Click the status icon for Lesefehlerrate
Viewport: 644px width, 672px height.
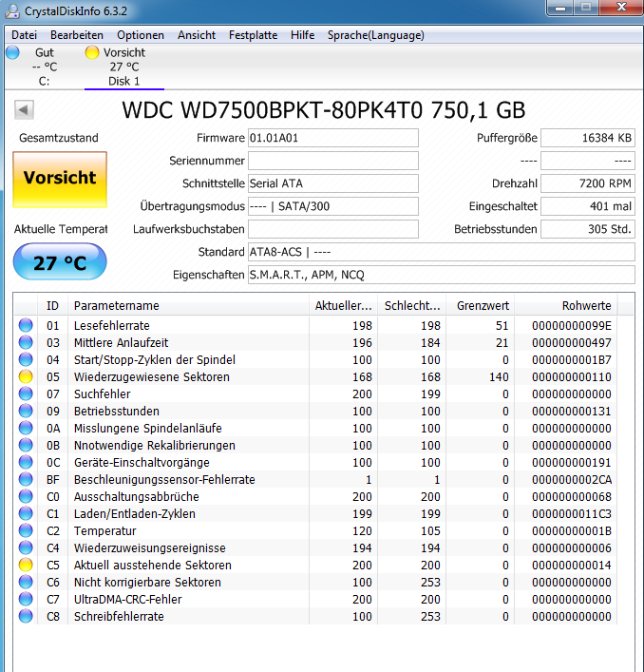[x=26, y=325]
